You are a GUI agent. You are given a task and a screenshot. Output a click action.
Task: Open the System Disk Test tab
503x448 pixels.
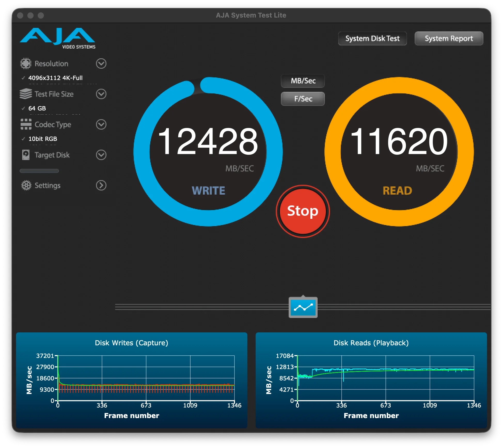click(x=372, y=38)
